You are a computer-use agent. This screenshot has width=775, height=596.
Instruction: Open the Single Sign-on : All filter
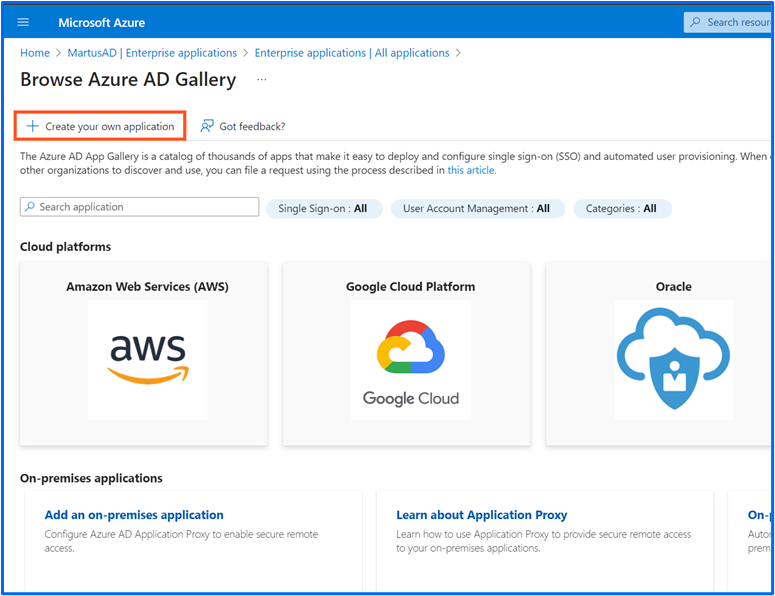pos(324,209)
